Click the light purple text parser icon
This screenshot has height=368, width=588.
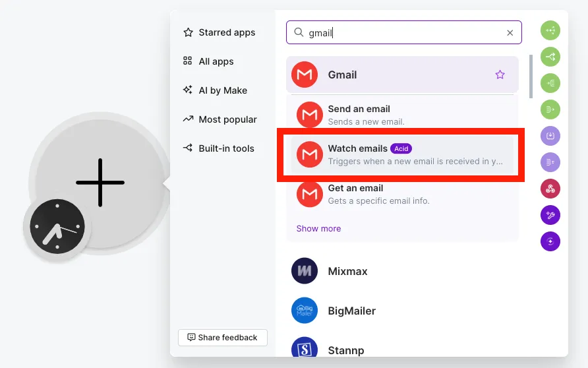click(x=550, y=162)
